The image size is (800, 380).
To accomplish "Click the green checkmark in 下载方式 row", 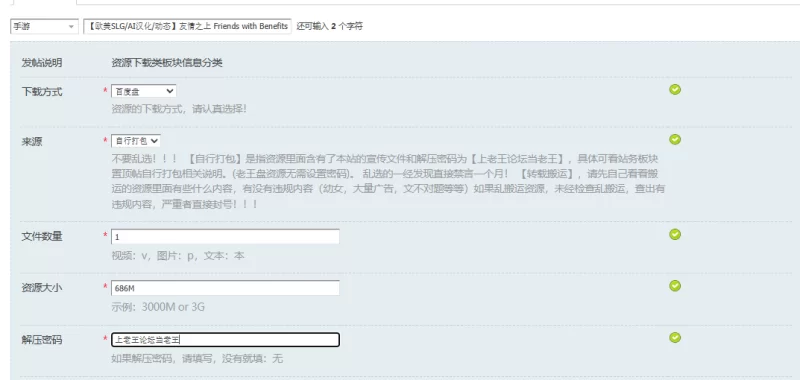I will click(x=675, y=90).
